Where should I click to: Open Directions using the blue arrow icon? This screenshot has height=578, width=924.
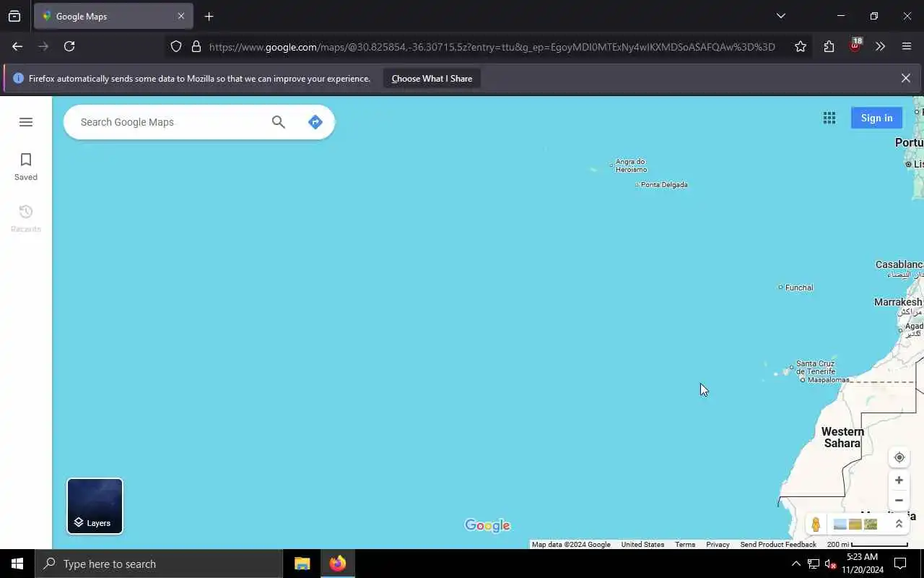point(315,122)
